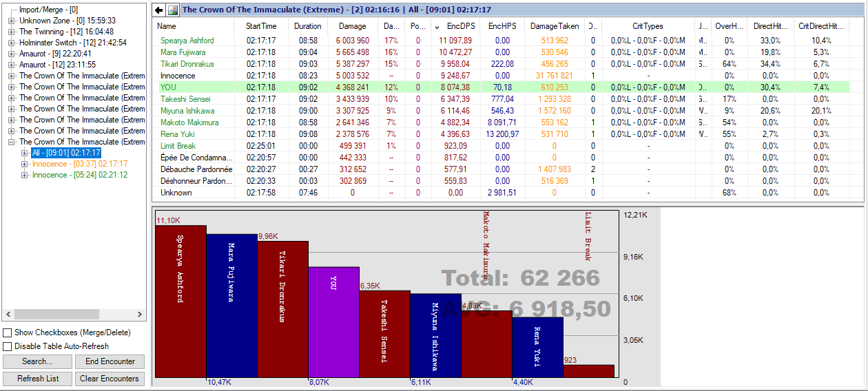The image size is (868, 391).
Task: Sort table by Damage column header
Action: tap(353, 26)
